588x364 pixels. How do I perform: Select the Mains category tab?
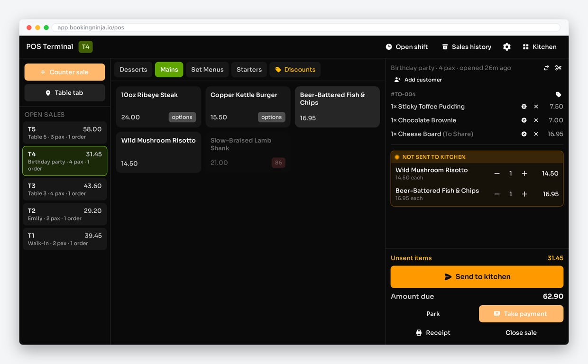pyautogui.click(x=169, y=70)
